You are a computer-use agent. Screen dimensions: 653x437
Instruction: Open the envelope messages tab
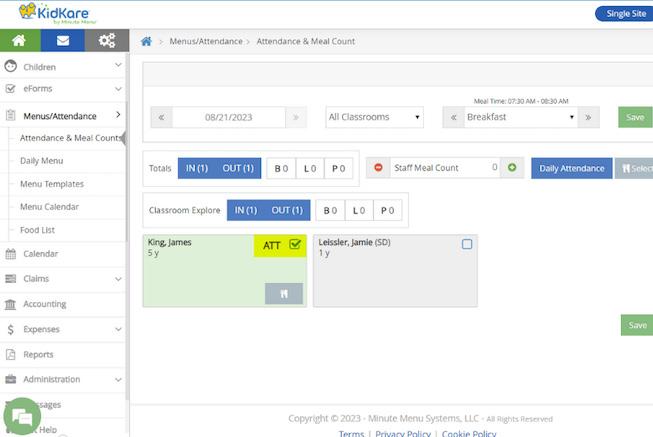point(63,40)
